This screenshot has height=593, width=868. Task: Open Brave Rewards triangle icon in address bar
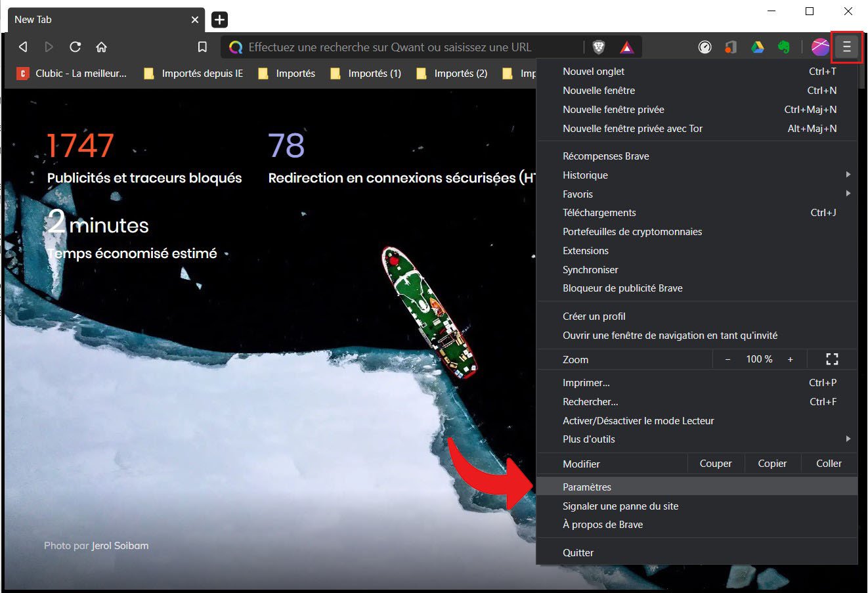tap(626, 47)
